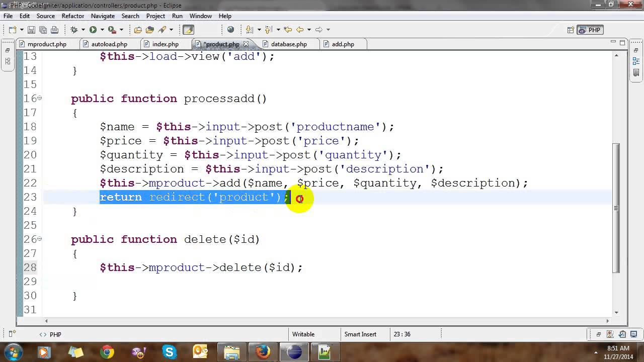Open the Search menu
This screenshot has width=644, height=362.
tap(130, 16)
